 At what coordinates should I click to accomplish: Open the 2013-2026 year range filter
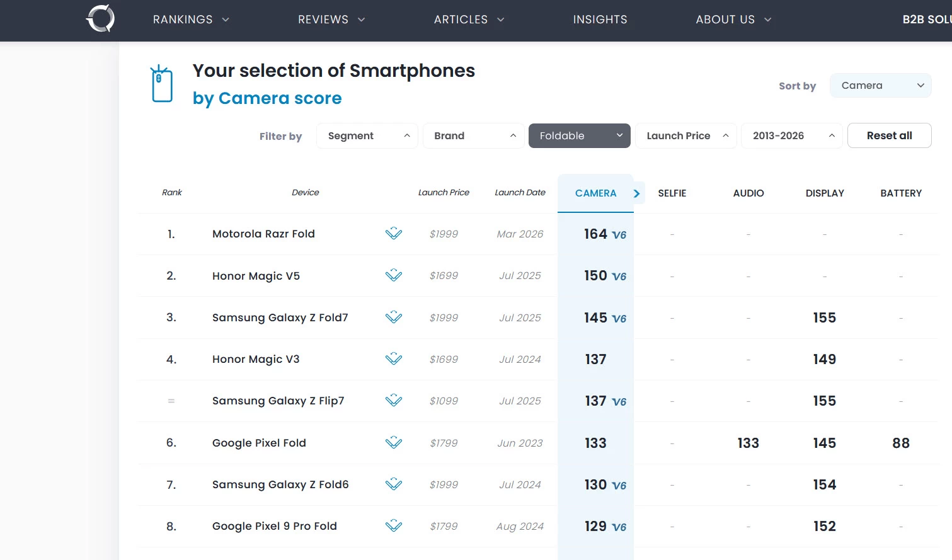pos(792,135)
